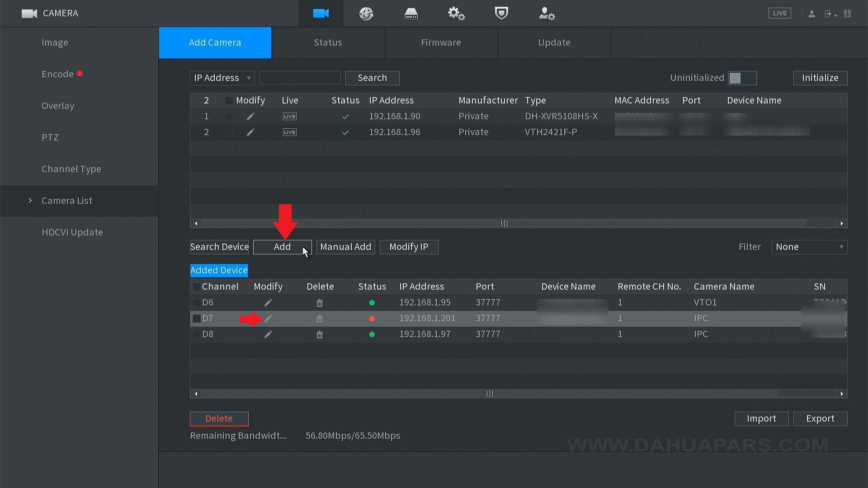
Task: Click the Add button
Action: (x=282, y=247)
